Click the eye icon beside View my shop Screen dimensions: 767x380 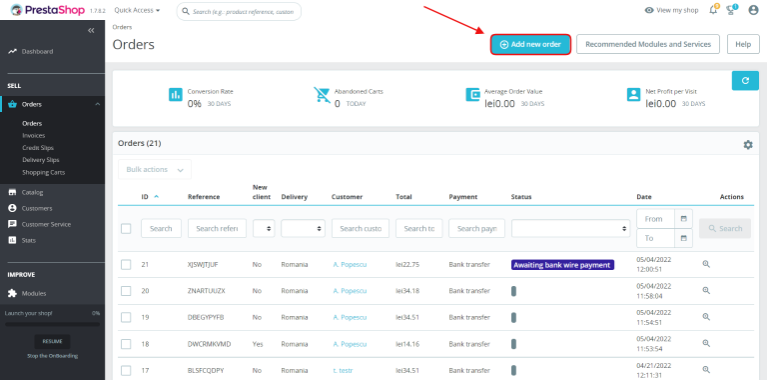tap(649, 10)
